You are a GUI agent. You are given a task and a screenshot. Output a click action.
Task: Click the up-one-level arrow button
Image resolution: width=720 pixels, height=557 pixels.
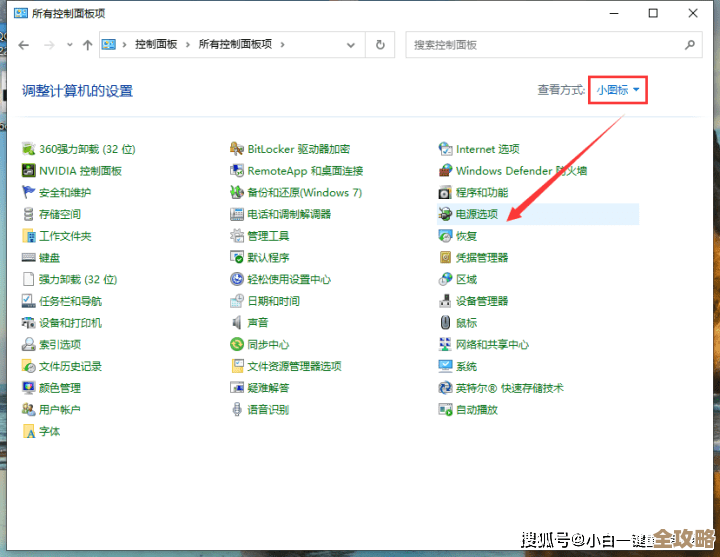[87, 45]
